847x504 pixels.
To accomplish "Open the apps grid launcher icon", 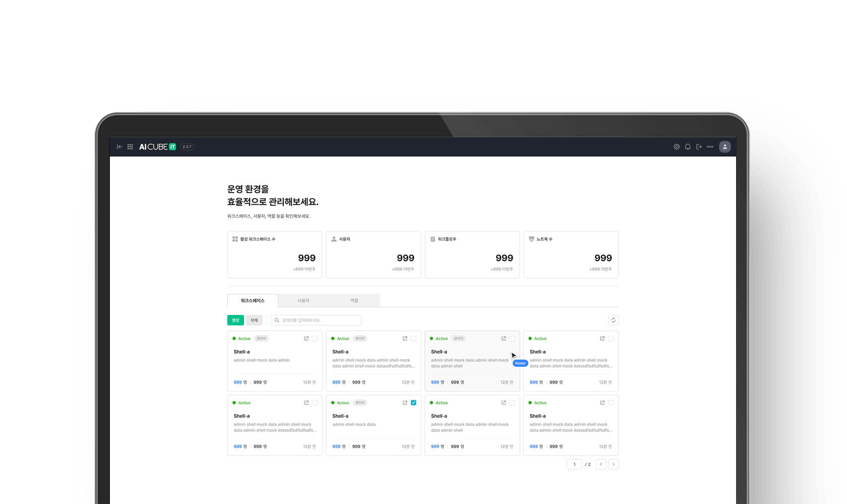I will coord(130,147).
